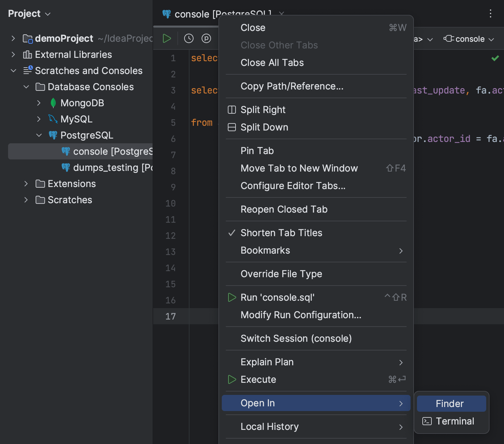Open the console in Finder
The image size is (504, 444).
click(450, 403)
